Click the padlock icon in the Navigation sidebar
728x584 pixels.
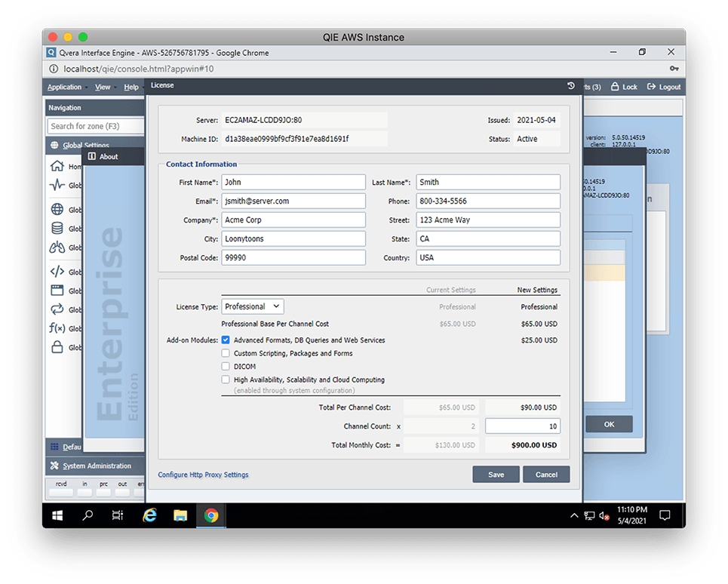57,347
